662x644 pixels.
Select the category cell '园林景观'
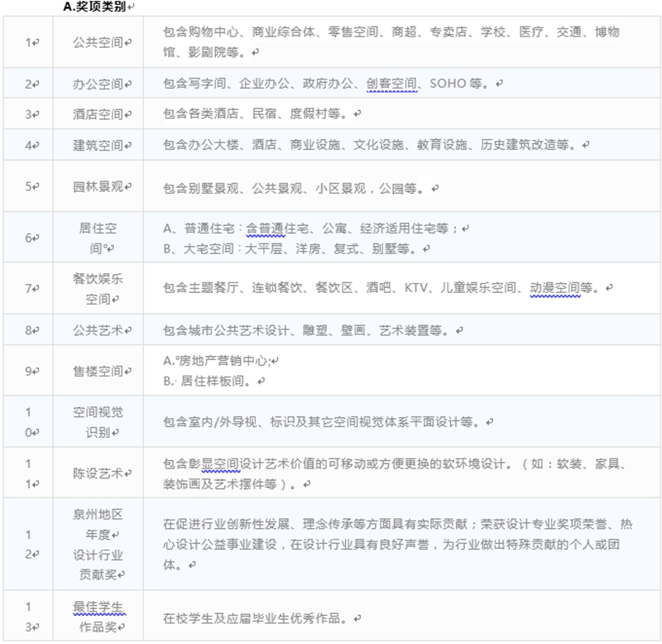(98, 186)
